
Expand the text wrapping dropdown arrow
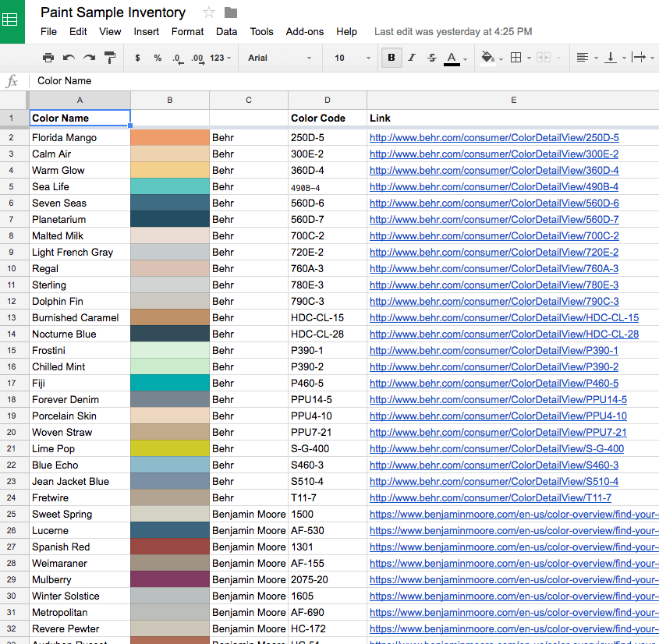click(652, 58)
